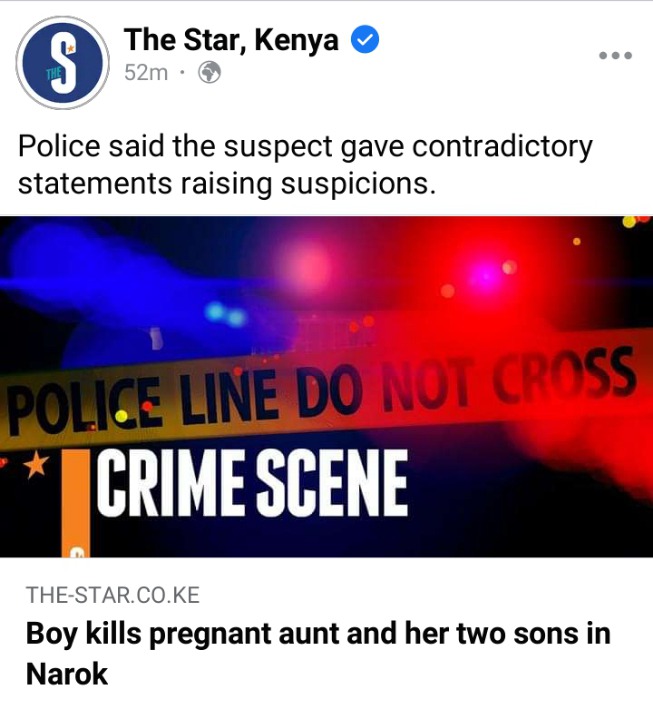Click 'statements raising suspicions' caption line
This screenshot has width=653, height=707.
227,184
